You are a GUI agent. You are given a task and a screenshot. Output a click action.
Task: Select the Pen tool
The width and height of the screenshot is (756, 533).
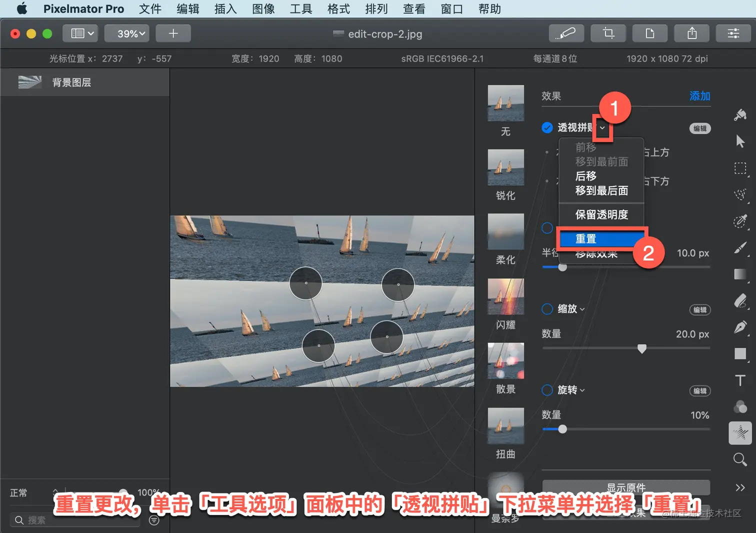pos(740,327)
